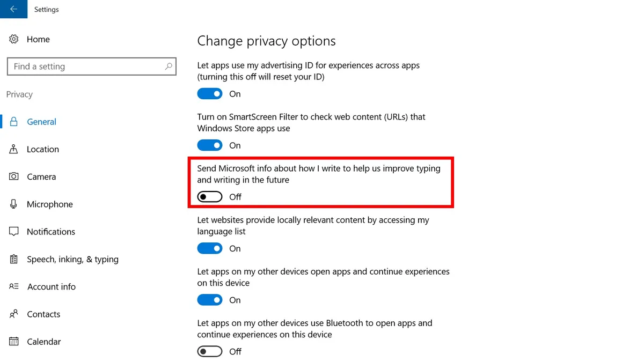644x362 pixels.
Task: Click the Notifications speech bubble icon
Action: [x=14, y=232]
